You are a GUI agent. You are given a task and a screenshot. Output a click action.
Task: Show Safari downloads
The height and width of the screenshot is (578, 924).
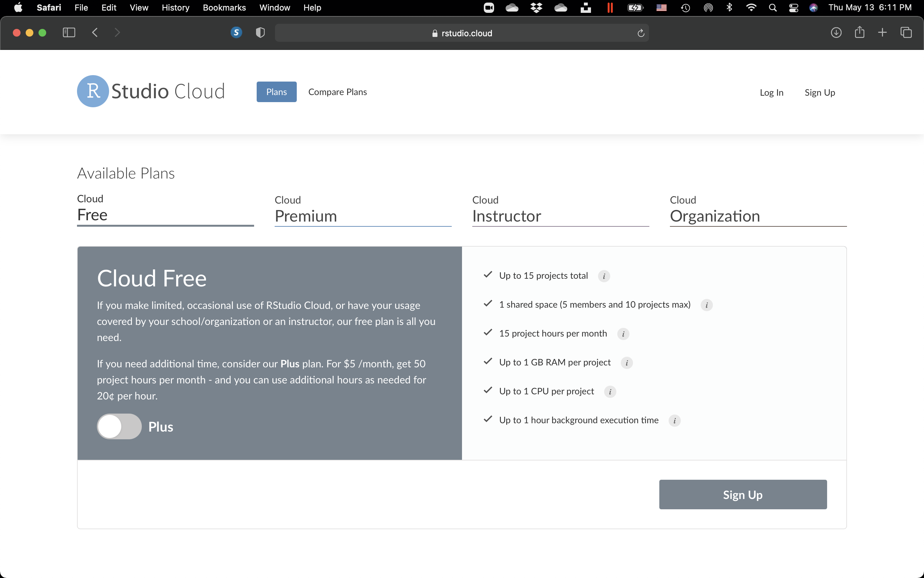tap(836, 32)
